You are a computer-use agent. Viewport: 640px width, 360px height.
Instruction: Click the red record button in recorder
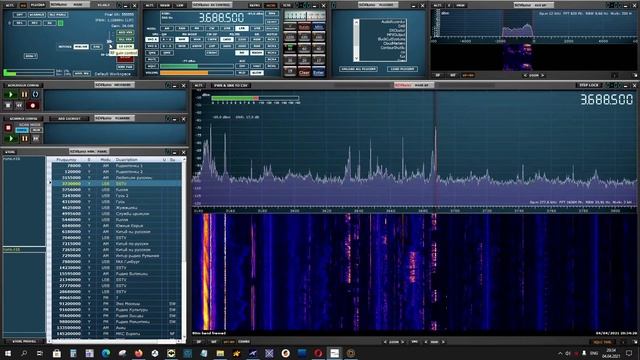pos(33,106)
